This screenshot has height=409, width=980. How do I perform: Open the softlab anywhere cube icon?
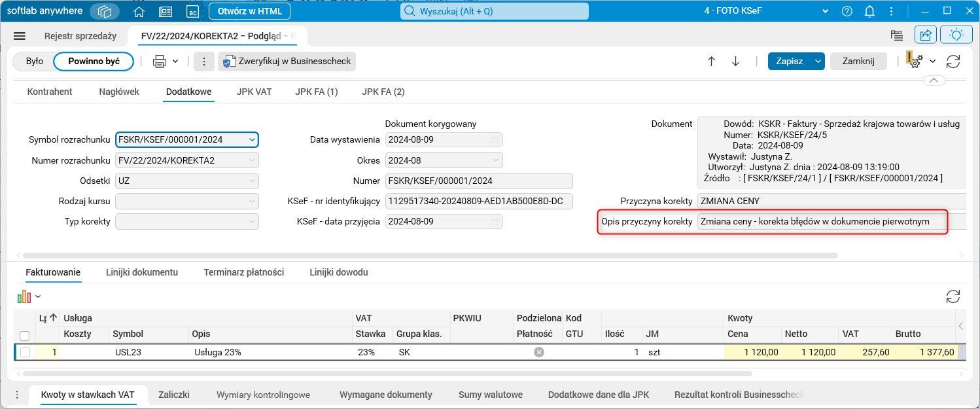click(x=105, y=11)
